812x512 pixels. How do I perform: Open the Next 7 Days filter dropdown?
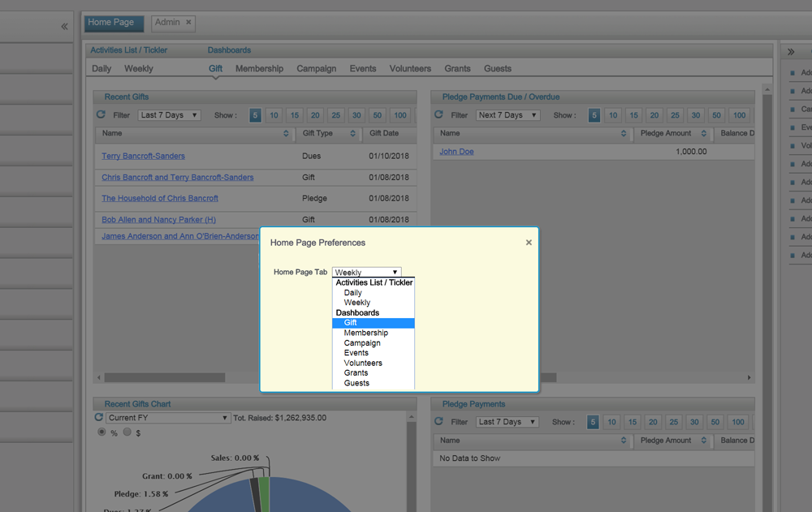[x=508, y=115]
